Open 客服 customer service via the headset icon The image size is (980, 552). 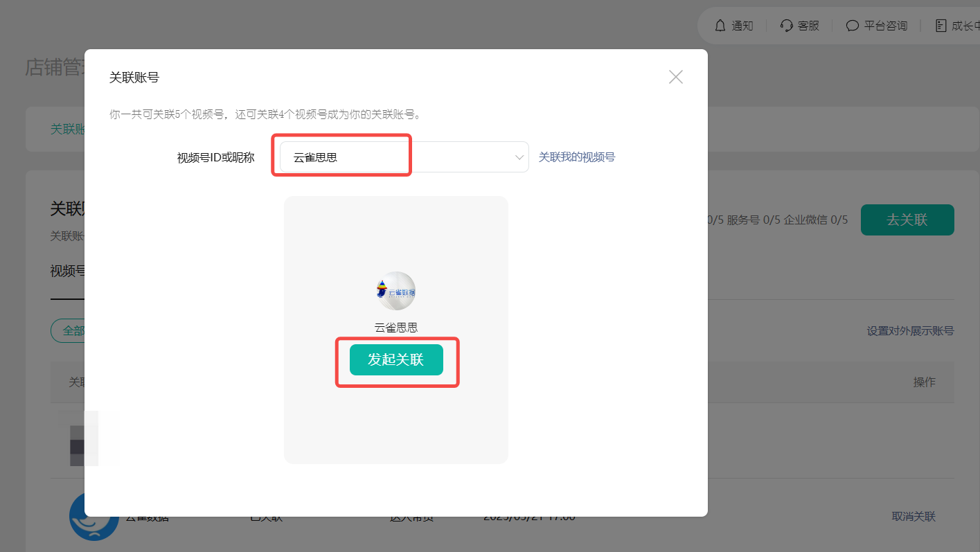(x=786, y=25)
